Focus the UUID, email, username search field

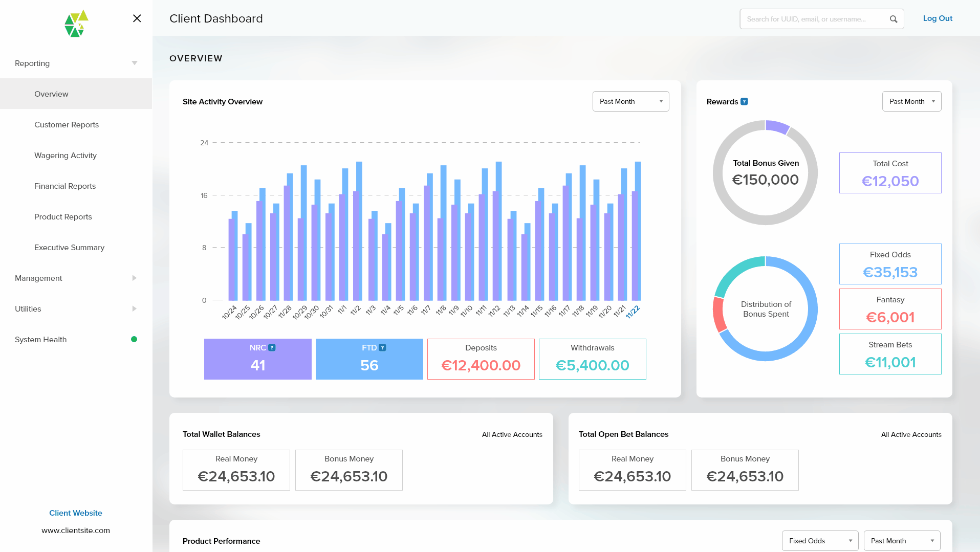tap(821, 19)
